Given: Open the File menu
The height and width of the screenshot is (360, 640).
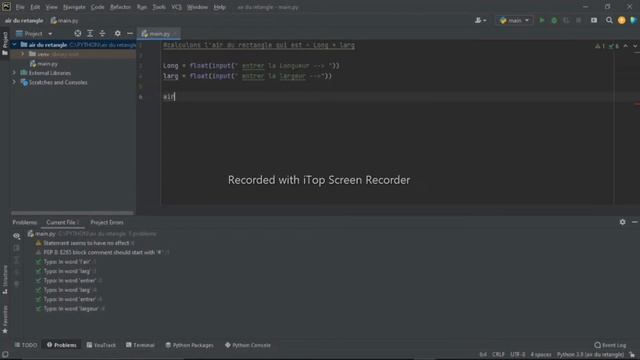Looking at the screenshot, I should 20,7.
